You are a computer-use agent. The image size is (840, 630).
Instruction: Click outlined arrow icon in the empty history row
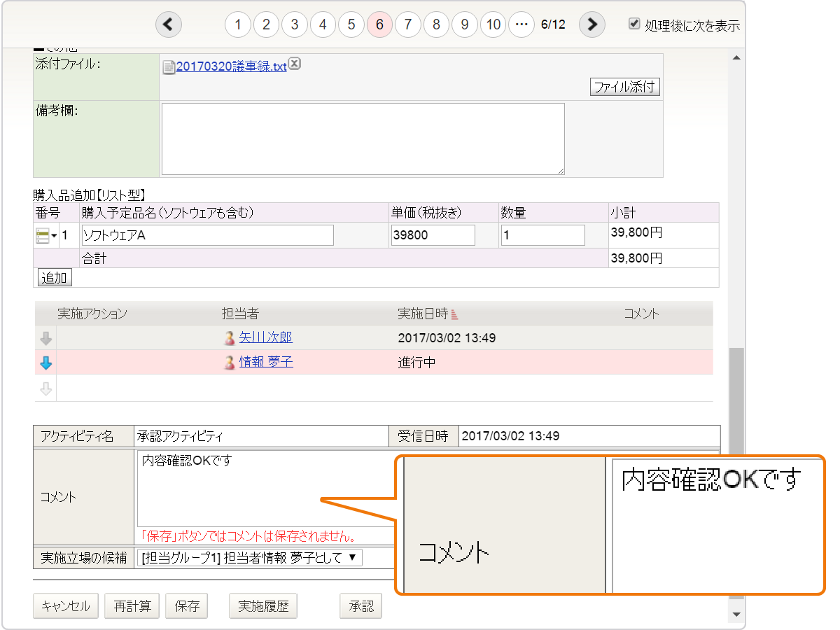tap(45, 389)
